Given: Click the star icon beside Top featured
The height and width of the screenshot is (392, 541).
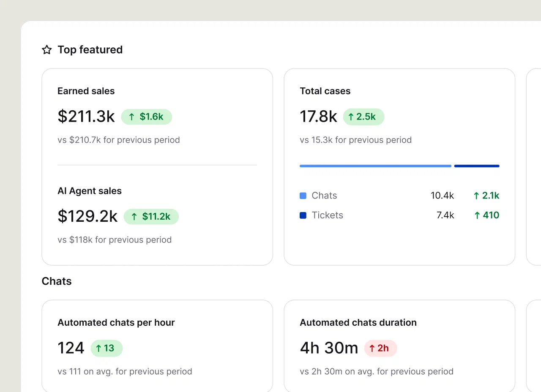Looking at the screenshot, I should (46, 50).
